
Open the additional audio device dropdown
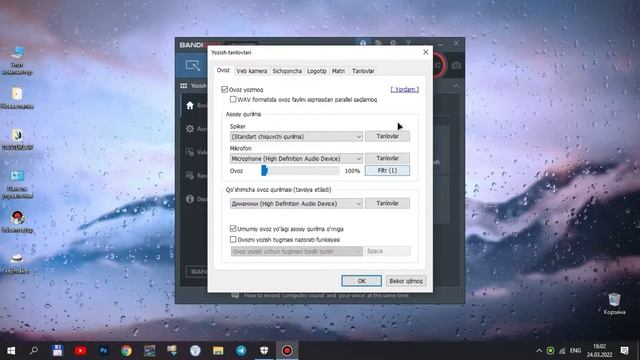[296, 203]
